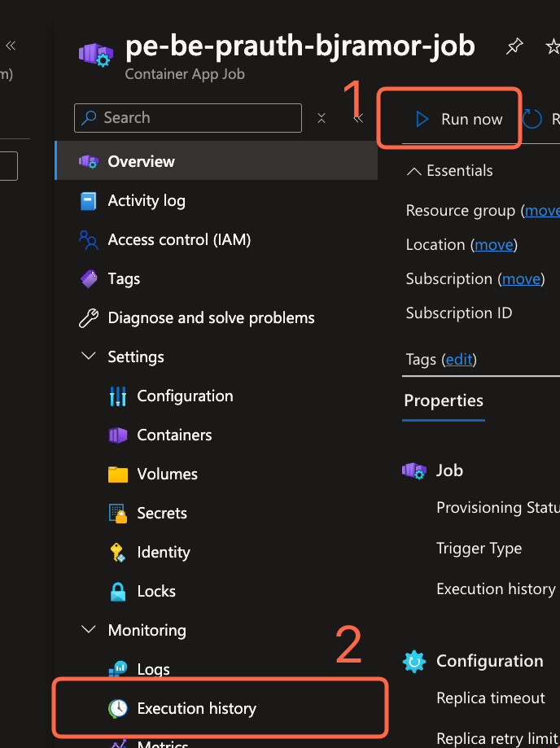The height and width of the screenshot is (748, 560).
Task: Click the Container App Job resource icon
Action: (95, 54)
